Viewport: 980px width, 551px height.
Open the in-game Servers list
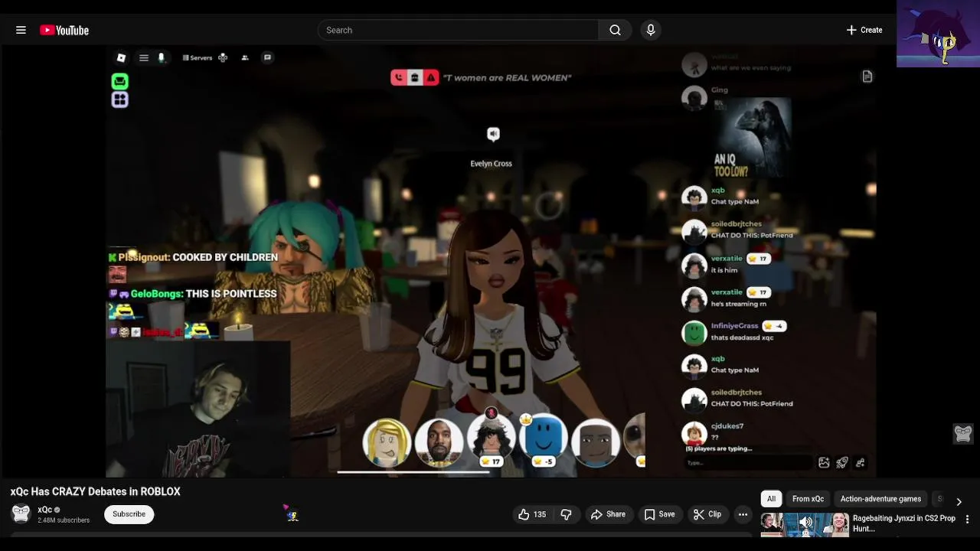pyautogui.click(x=198, y=57)
